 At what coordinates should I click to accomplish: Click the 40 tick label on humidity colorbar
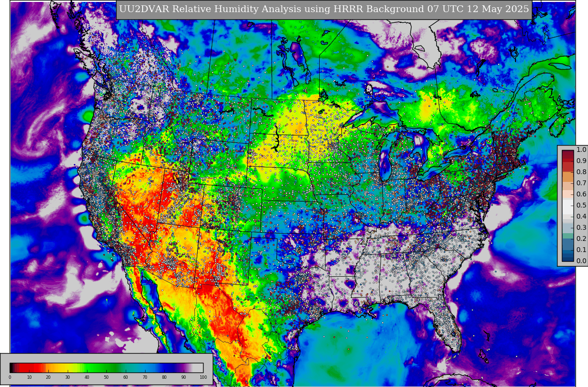point(87,377)
